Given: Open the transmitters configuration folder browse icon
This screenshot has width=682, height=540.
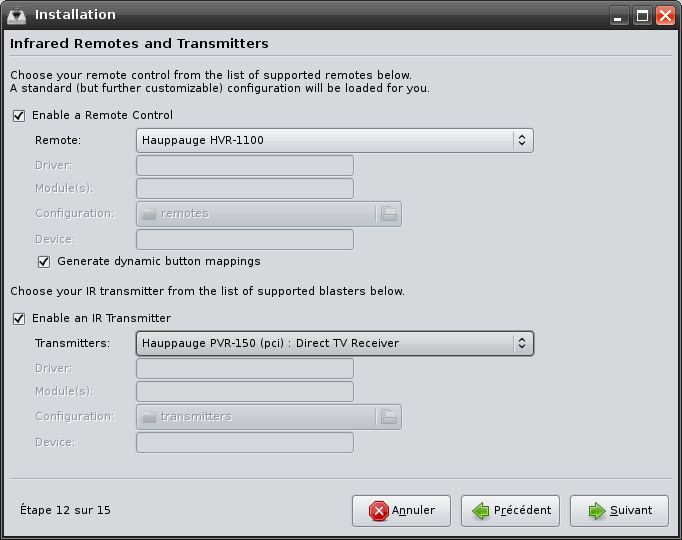Looking at the screenshot, I should click(388, 417).
